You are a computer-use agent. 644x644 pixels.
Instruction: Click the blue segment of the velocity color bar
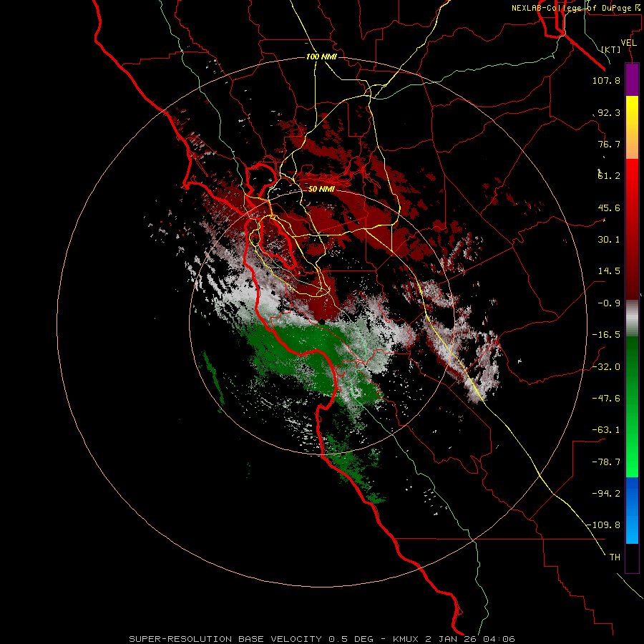click(632, 510)
